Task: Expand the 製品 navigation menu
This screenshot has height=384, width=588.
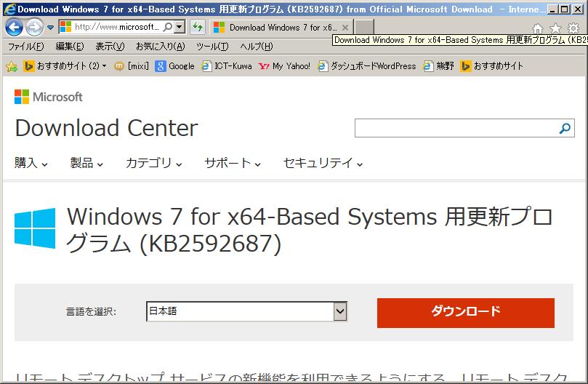Action: pos(86,163)
